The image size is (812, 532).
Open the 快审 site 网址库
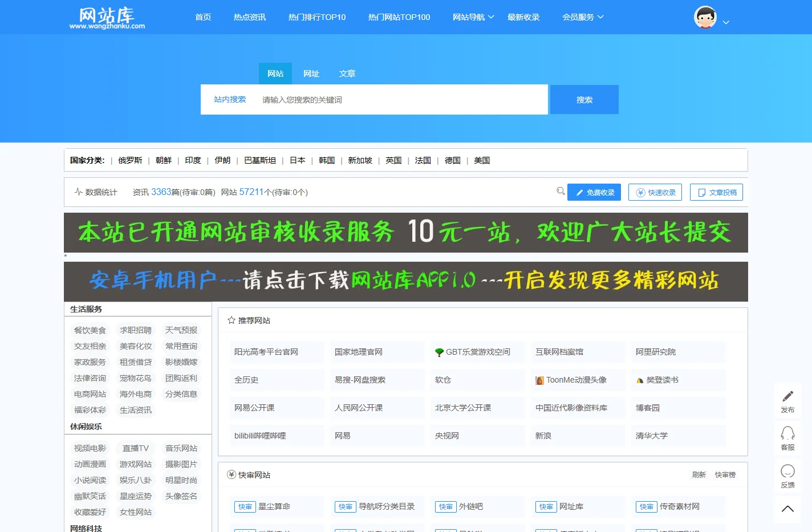[571, 506]
